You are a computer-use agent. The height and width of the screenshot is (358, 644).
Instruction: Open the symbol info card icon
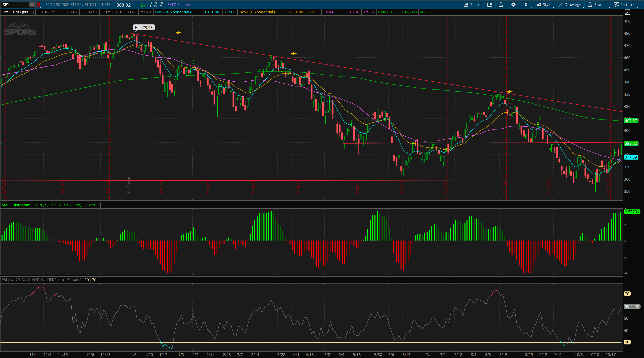[490, 5]
